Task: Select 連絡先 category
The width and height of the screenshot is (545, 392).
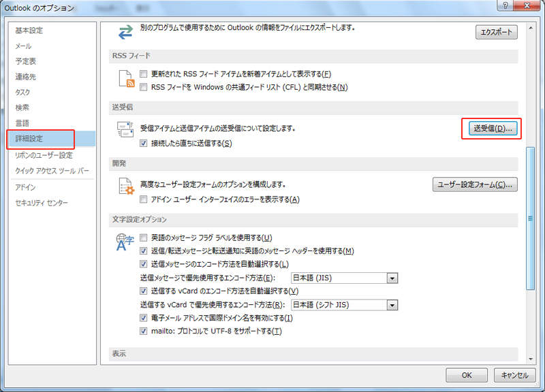Action: (x=52, y=77)
